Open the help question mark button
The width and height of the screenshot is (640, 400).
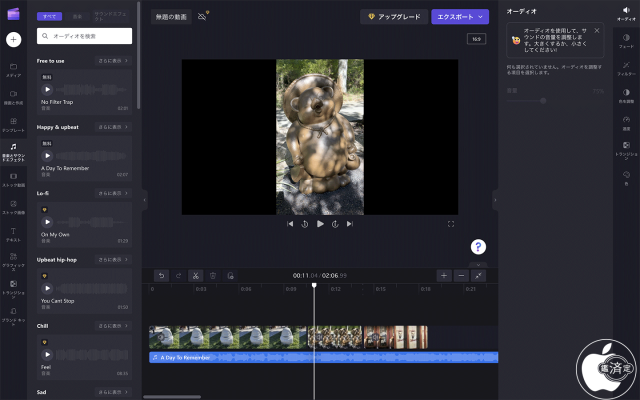[479, 247]
